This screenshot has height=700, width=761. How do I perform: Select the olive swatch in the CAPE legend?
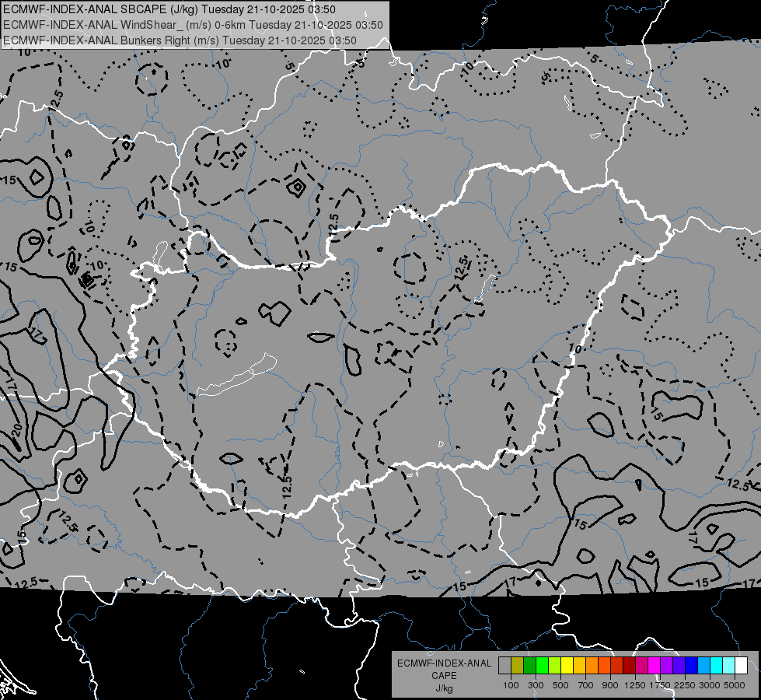[x=518, y=666]
